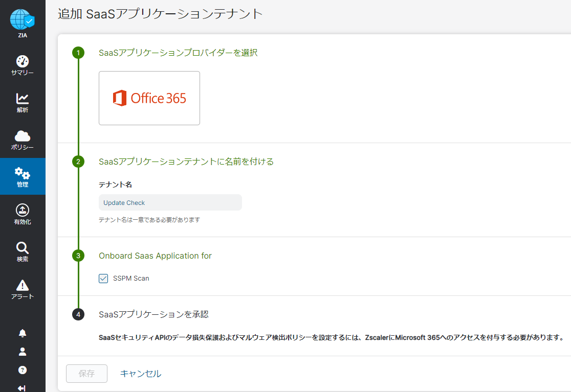The height and width of the screenshot is (392, 571).
Task: Open the 有効化 activation icon
Action: tap(22, 210)
